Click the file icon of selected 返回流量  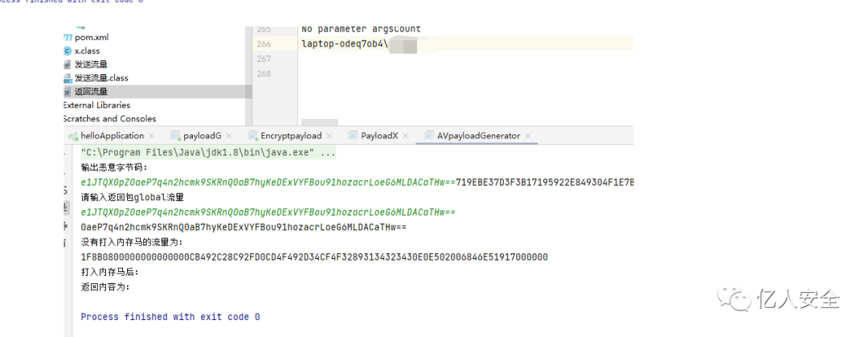click(68, 92)
